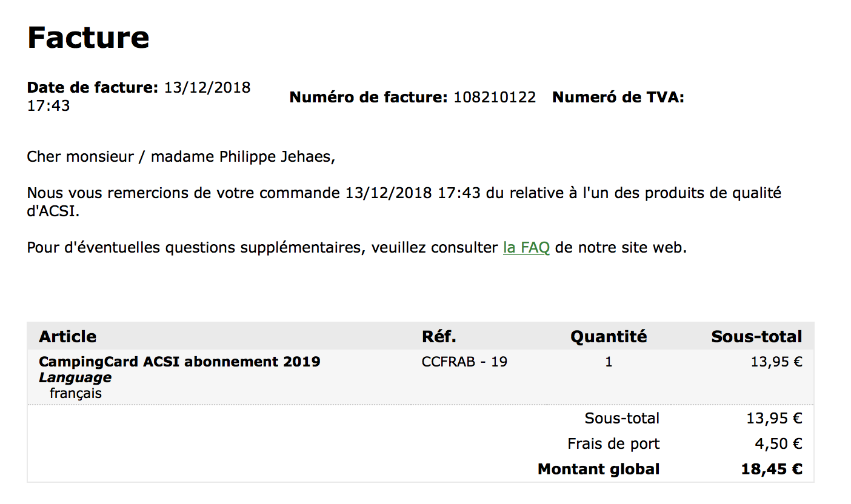Click the greeting line to Philippe Jehaes

click(x=181, y=157)
